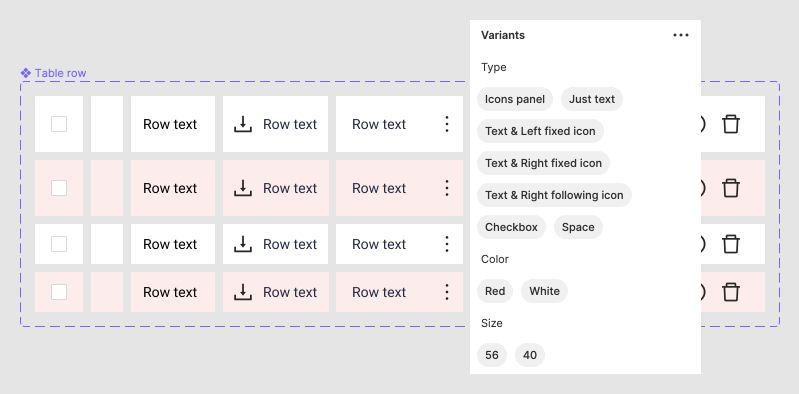
Task: Click the Table row component label
Action: [61, 73]
